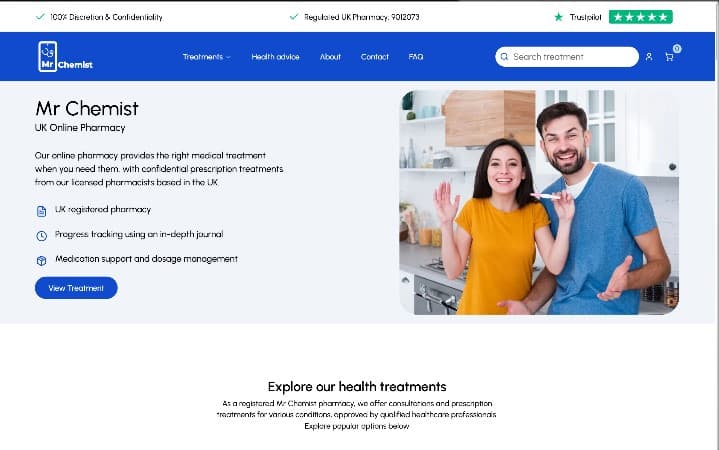Viewport: 719px width, 450px height.
Task: Open the shopping cart icon
Action: click(x=669, y=57)
